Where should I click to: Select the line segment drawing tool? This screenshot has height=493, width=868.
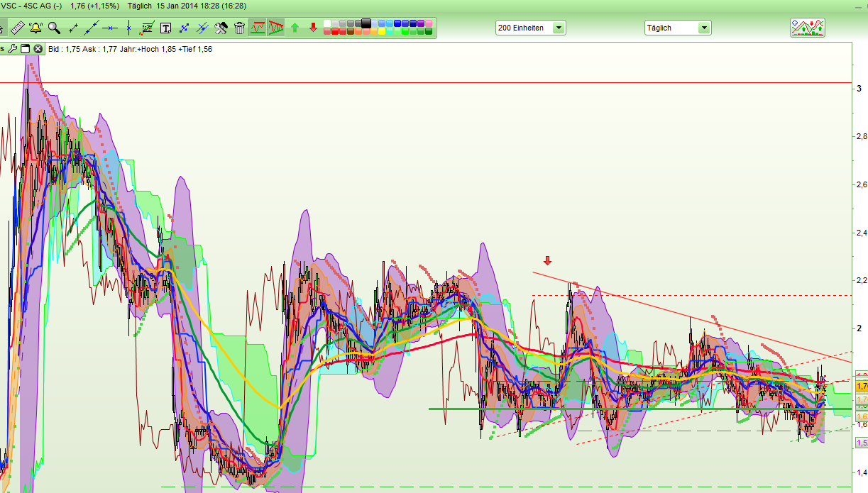tap(72, 28)
